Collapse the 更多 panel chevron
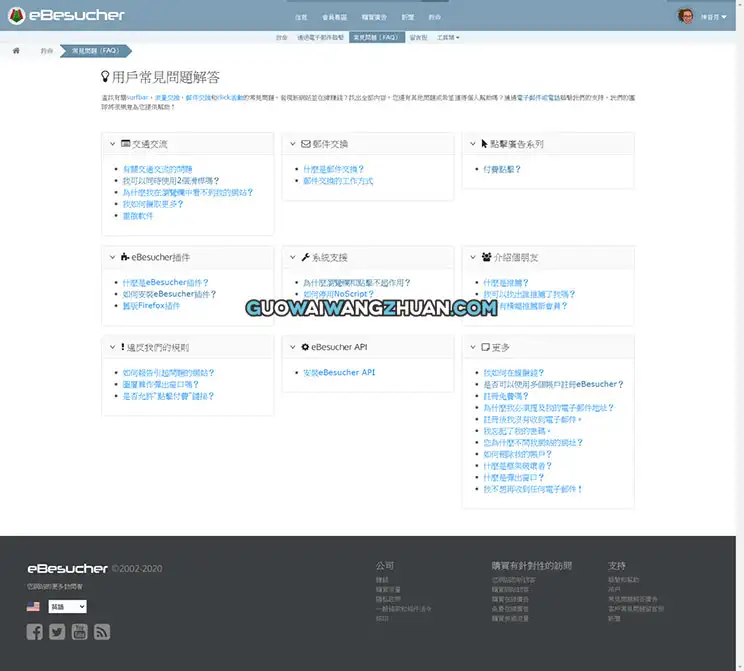744x671 pixels. (473, 347)
